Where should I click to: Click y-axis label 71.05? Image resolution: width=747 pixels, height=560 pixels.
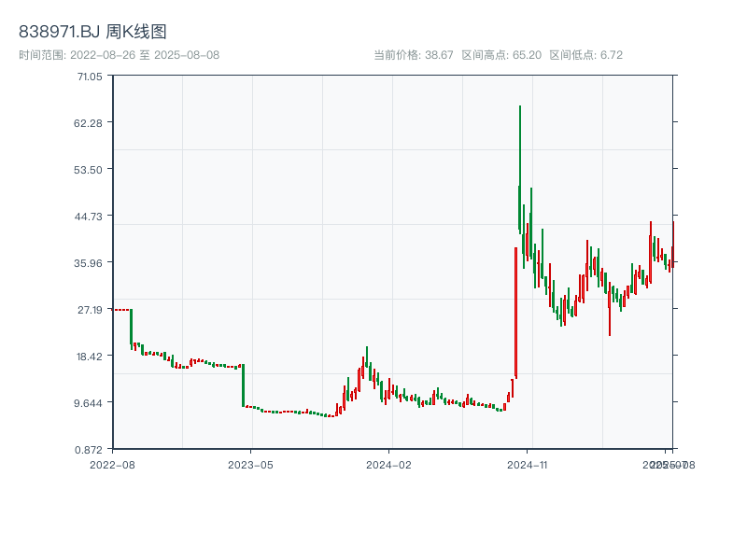click(90, 77)
